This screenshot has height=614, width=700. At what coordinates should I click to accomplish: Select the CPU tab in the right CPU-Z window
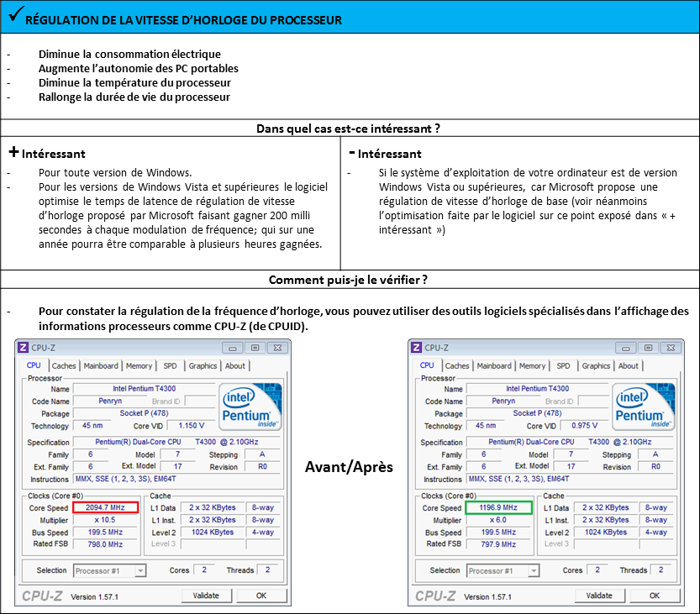point(427,365)
